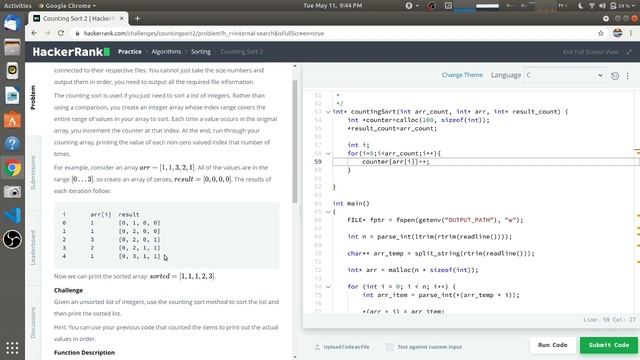Select the Submissions side tab
640x360 pixels.
point(33,173)
